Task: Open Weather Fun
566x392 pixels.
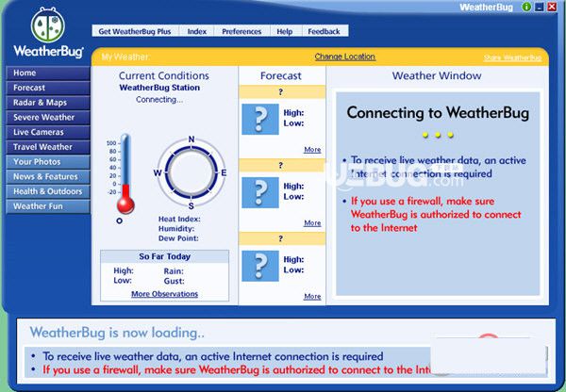Action: [48, 206]
